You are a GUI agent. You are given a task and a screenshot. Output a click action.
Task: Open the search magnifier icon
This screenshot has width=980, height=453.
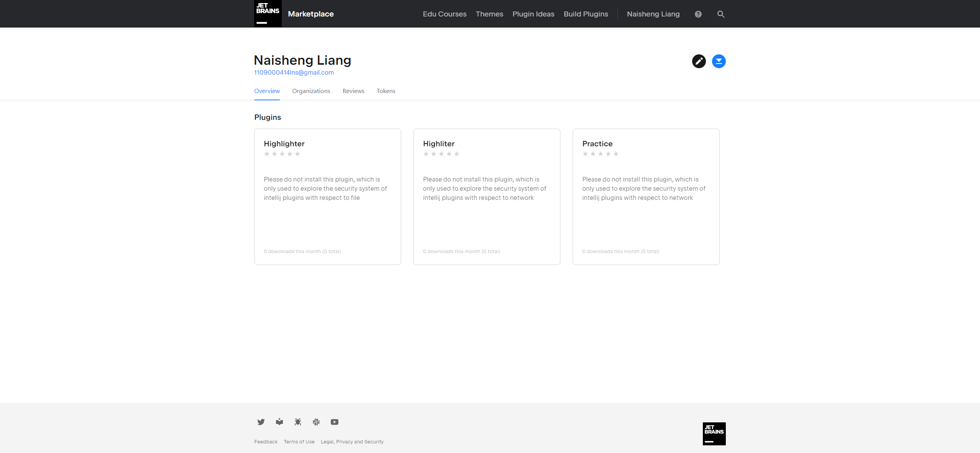click(x=721, y=14)
